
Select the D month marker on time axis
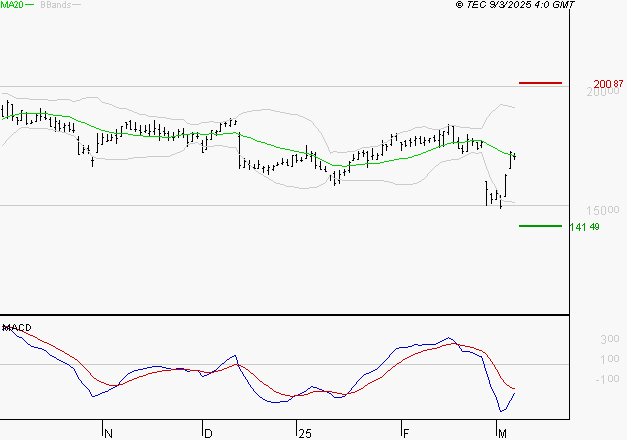(x=209, y=432)
